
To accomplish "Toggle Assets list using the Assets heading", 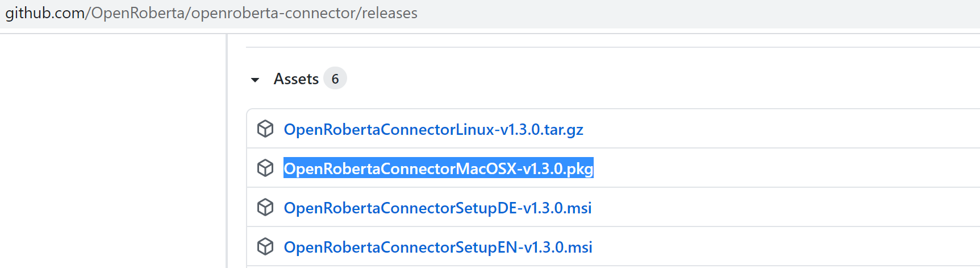I will pyautogui.click(x=296, y=79).
